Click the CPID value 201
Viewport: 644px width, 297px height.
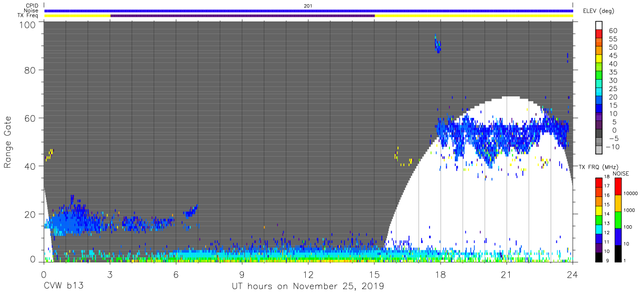tap(308, 6)
